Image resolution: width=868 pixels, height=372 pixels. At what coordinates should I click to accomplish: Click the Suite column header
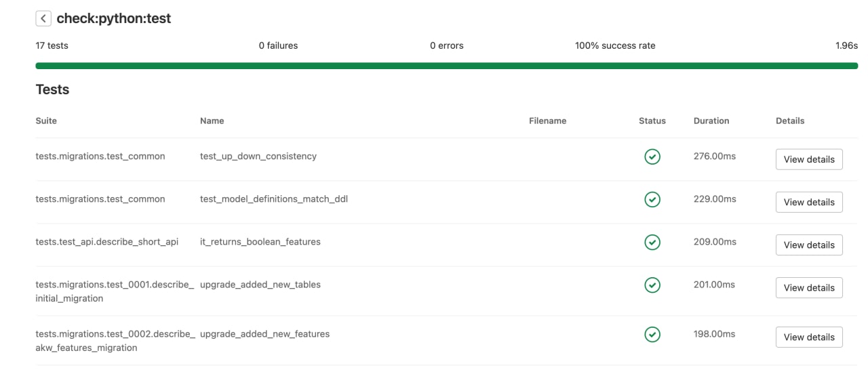[46, 121]
